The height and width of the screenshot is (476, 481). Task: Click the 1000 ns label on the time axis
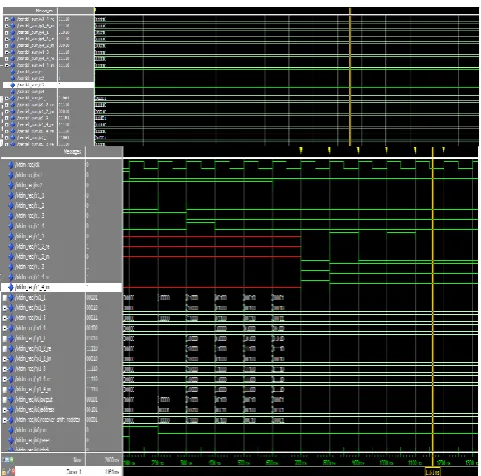tap(386, 463)
